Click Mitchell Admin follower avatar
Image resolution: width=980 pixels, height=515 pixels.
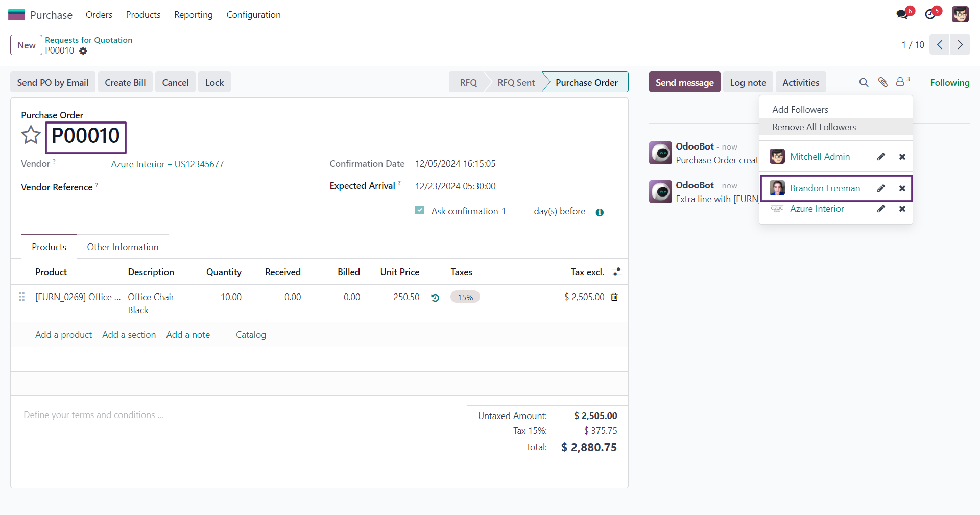777,156
